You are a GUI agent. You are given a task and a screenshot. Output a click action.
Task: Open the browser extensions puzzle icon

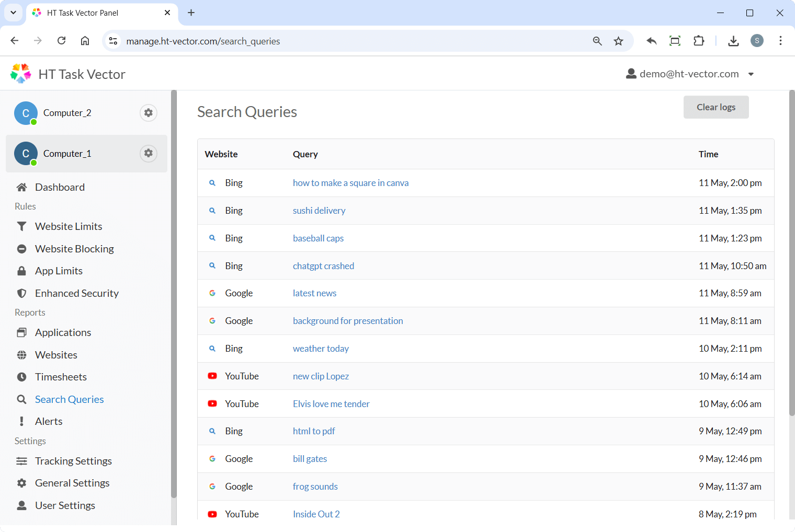[x=699, y=41]
